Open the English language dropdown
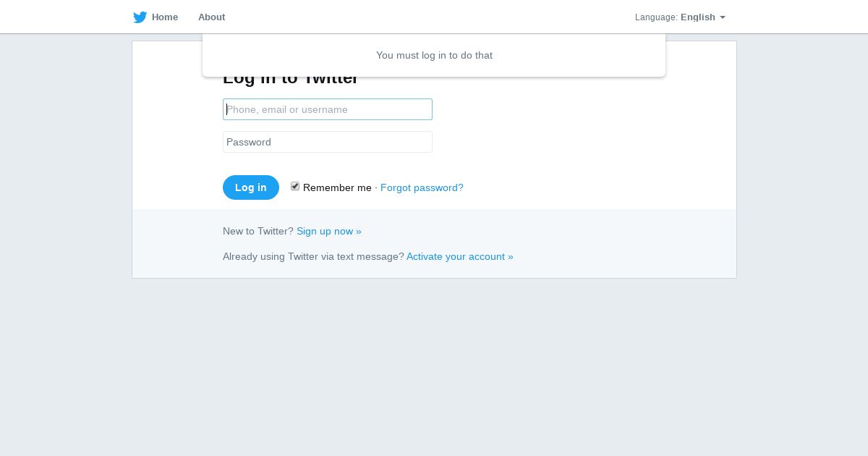Image resolution: width=868 pixels, height=456 pixels. [702, 17]
